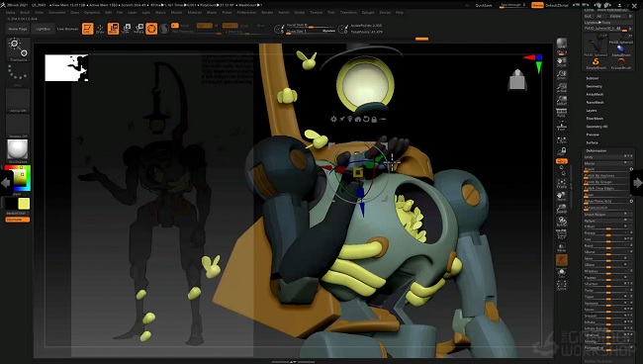This screenshot has width=643, height=364.
Task: Collapse the Deformation sub-palette
Action: 597,151
